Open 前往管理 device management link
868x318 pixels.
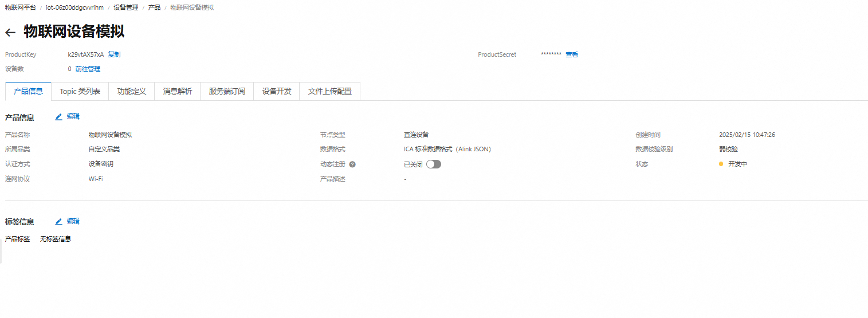(x=88, y=69)
